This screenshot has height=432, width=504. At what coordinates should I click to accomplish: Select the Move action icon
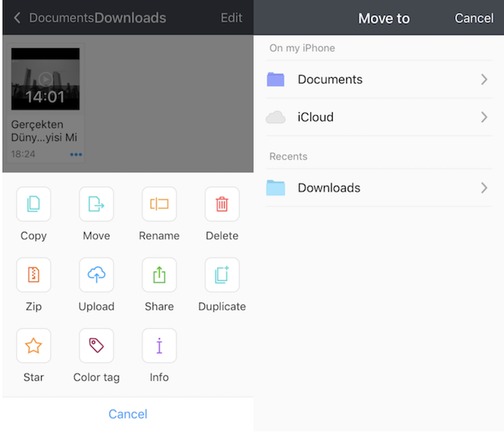click(96, 204)
